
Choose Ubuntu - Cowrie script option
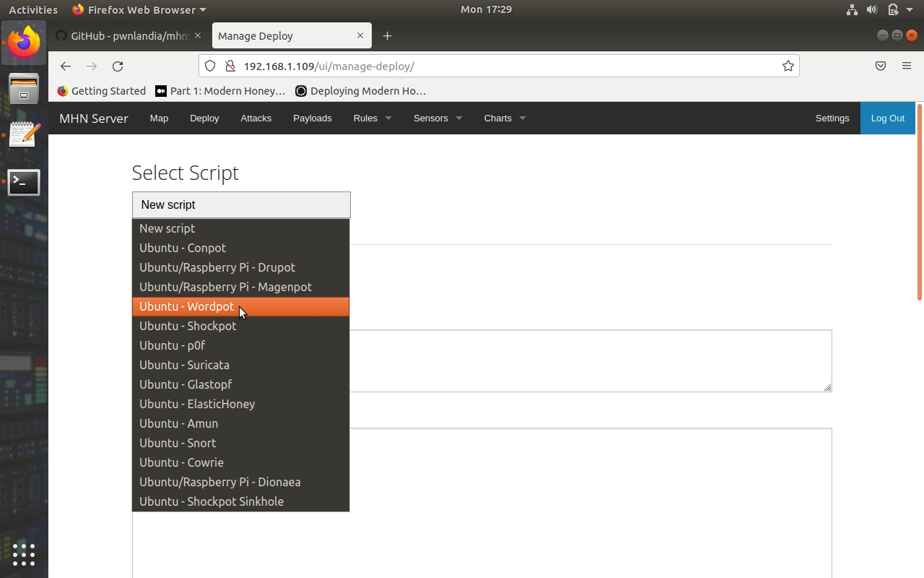click(x=181, y=462)
